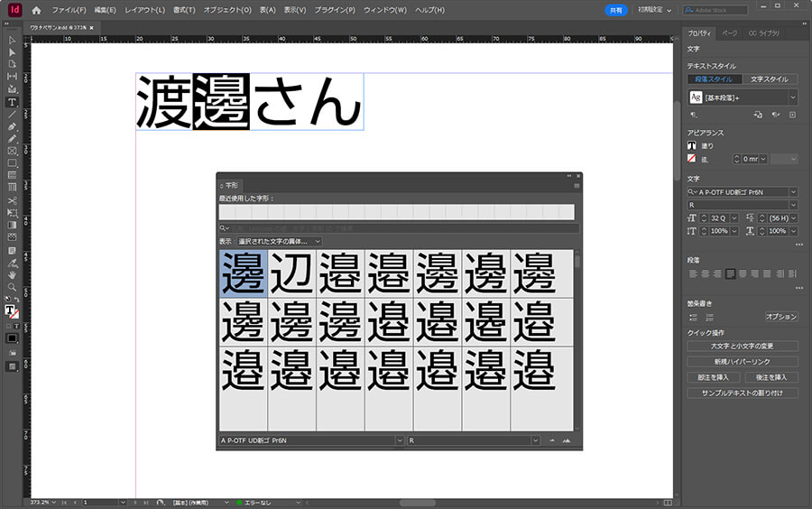The image size is (812, 509).
Task: Open the Glyphs panel flyout menu
Action: tap(577, 185)
